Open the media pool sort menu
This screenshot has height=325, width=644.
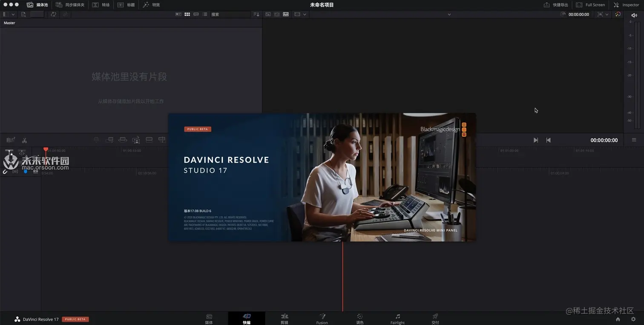coord(256,14)
